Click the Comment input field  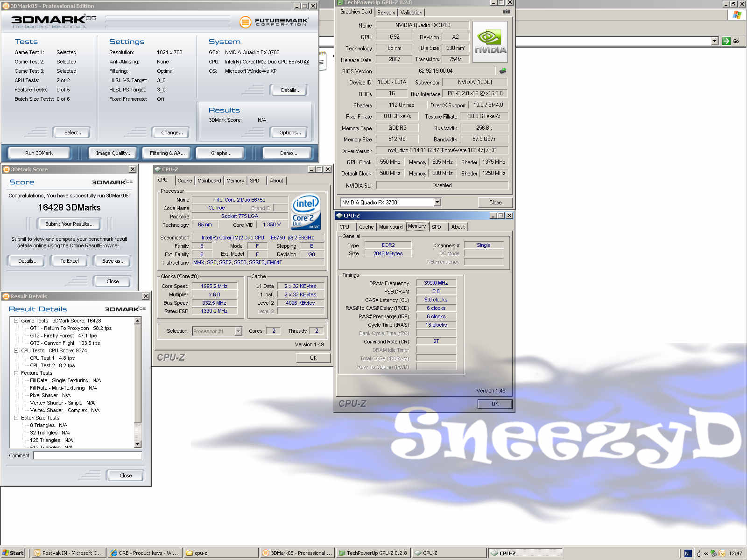point(87,455)
